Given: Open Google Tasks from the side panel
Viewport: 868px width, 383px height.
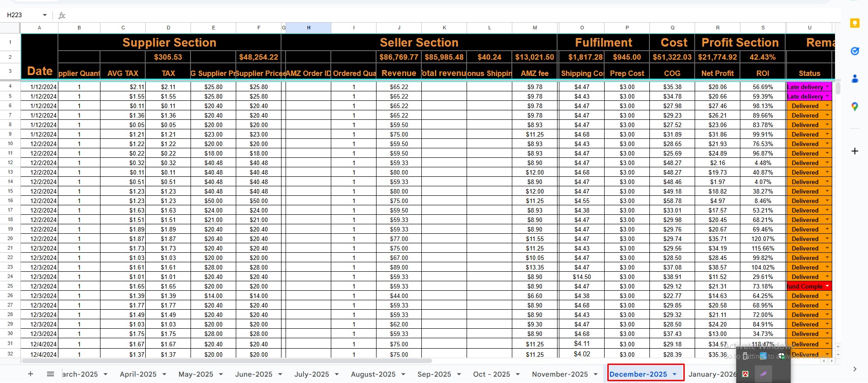Looking at the screenshot, I should point(854,51).
